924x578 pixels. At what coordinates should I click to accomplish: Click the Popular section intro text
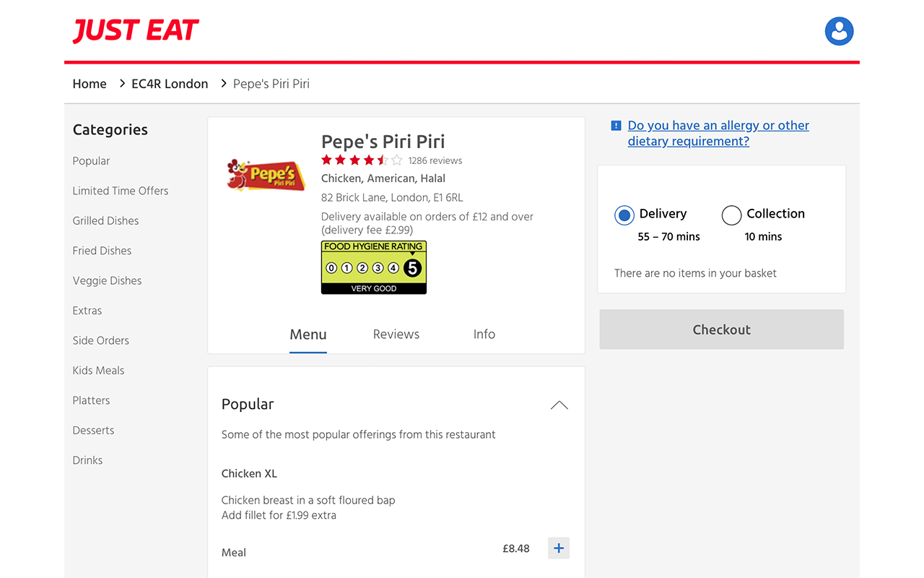(358, 435)
